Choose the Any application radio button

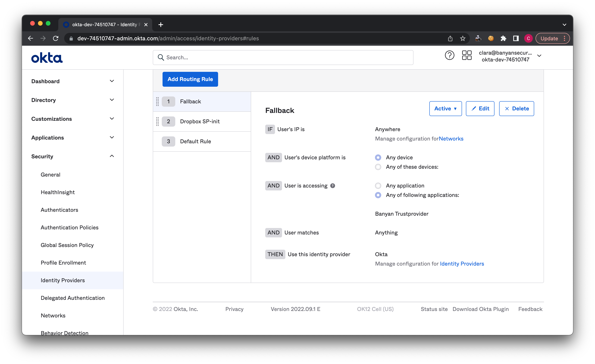pyautogui.click(x=378, y=186)
